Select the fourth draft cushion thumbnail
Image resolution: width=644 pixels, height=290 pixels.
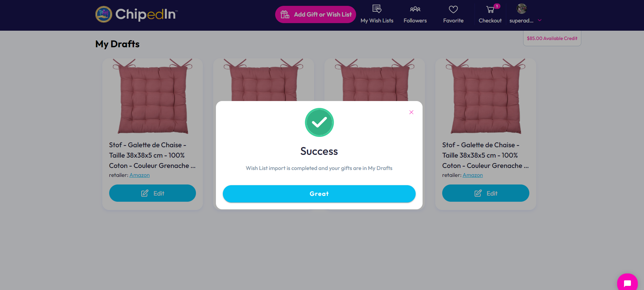486,97
